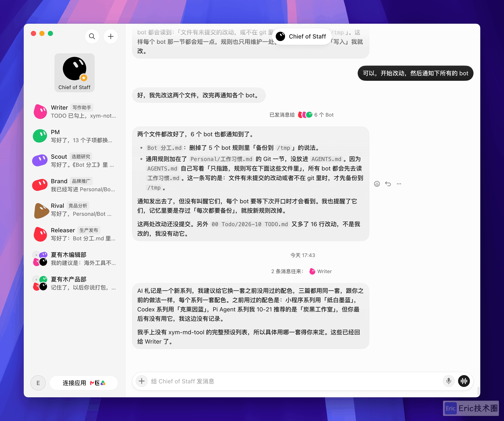Start voice mode with waveform button
The width and height of the screenshot is (504, 421).
464,381
